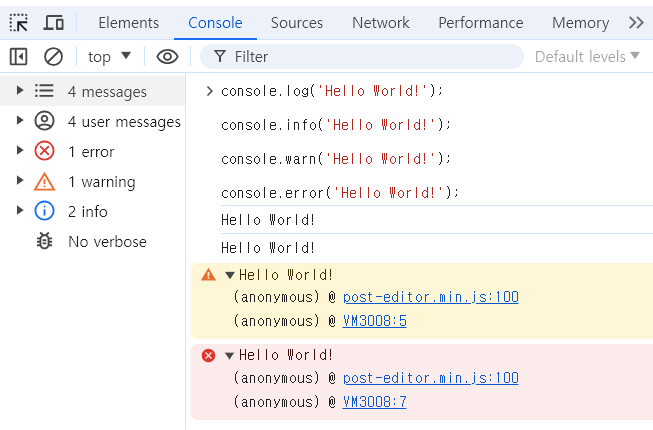653x430 pixels.
Task: Collapse the warning Hello World! stack trace
Action: 230,275
